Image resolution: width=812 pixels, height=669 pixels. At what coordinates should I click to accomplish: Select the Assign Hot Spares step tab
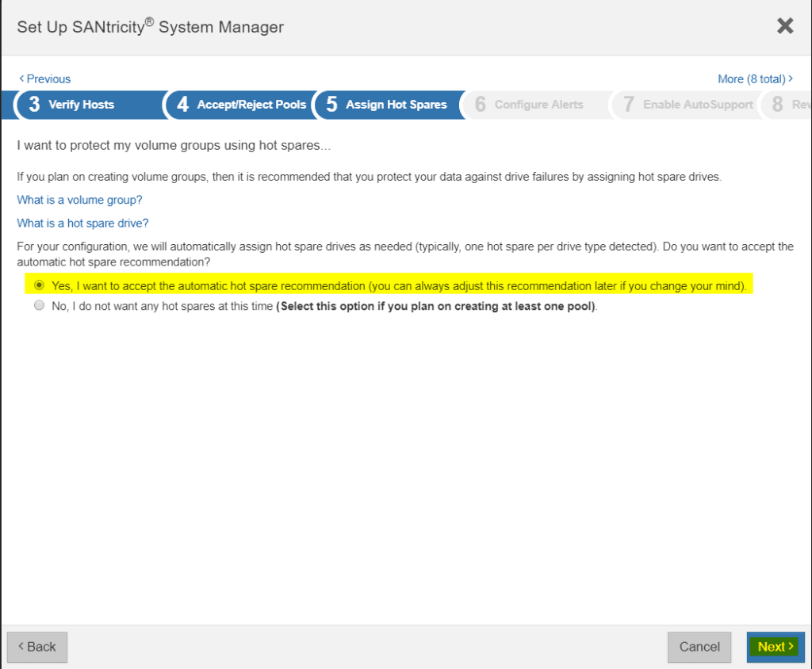(396, 104)
